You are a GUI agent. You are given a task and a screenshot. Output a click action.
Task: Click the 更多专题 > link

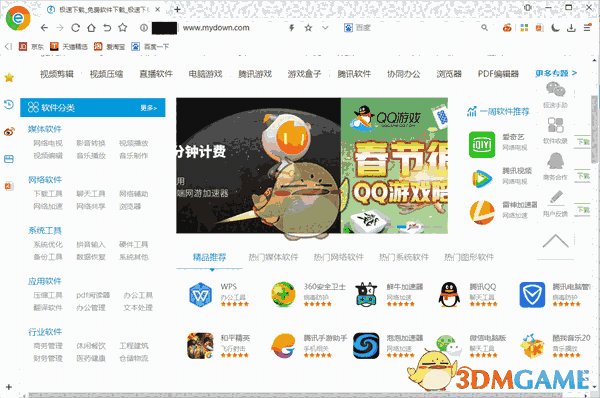tap(556, 73)
